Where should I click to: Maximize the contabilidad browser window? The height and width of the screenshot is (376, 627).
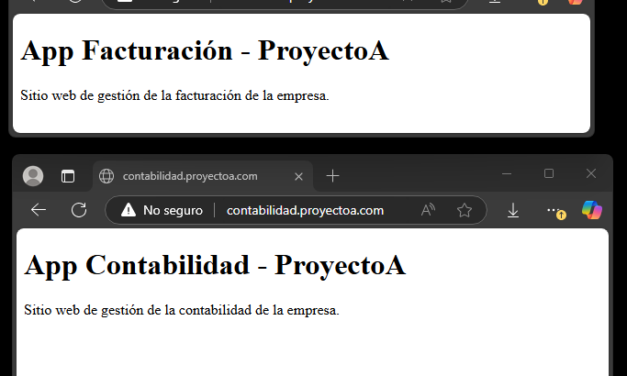pos(549,174)
